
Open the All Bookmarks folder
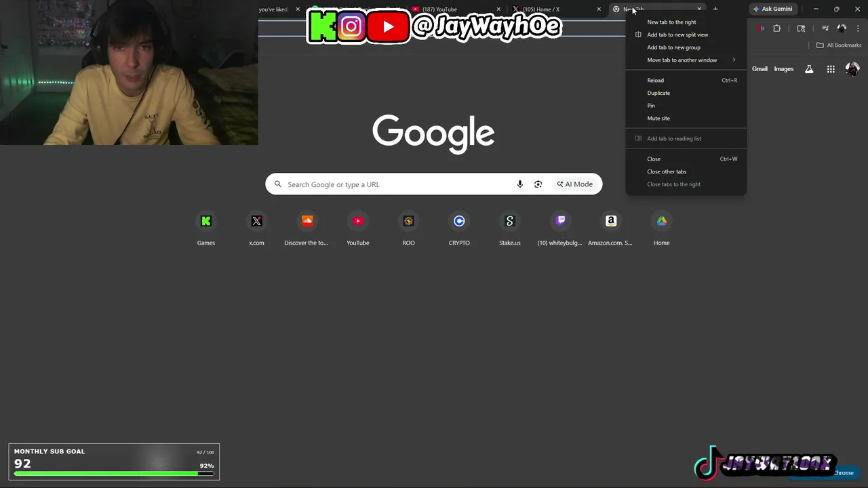(x=839, y=45)
